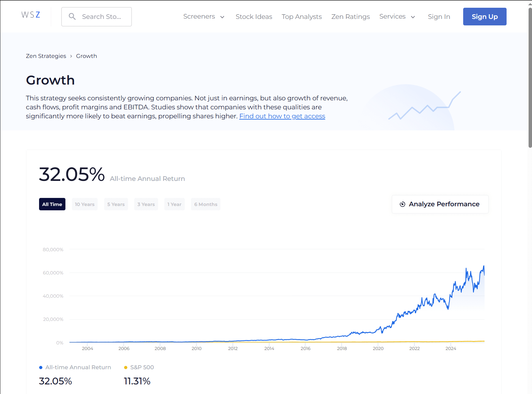Click the WSZ logo icon
This screenshot has height=394, width=532.
pos(31,15)
